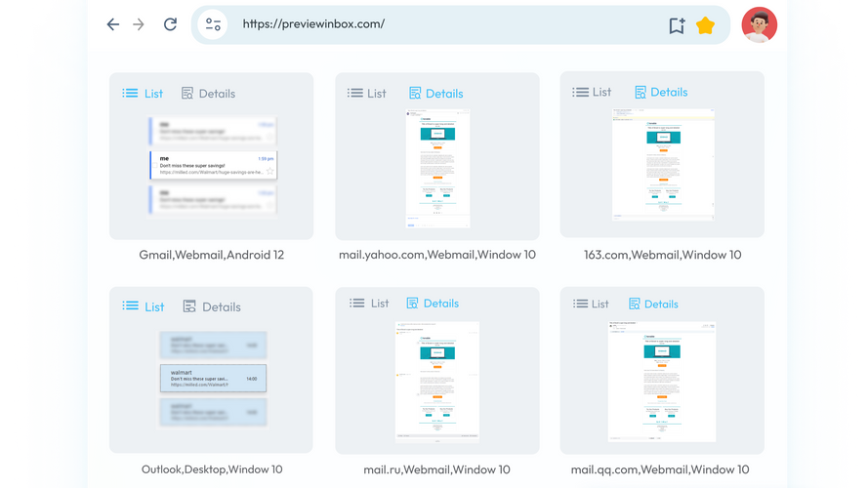
Task: Select Details tab on mail.qq.com card
Action: 653,304
